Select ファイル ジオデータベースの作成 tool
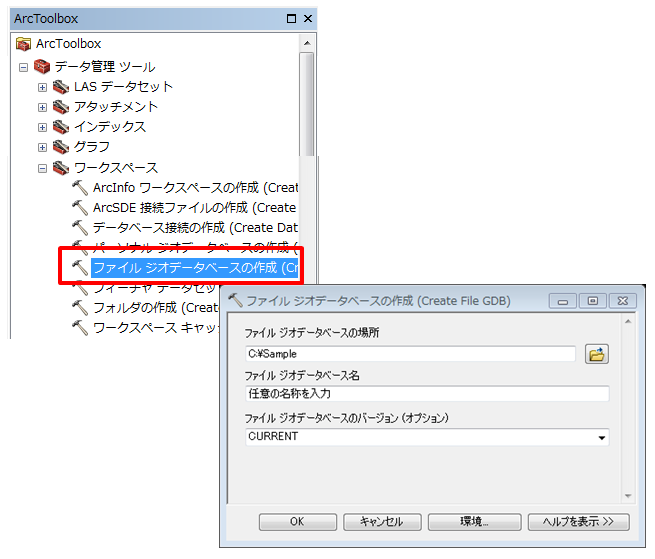Image resolution: width=655 pixels, height=559 pixels. pos(195,267)
